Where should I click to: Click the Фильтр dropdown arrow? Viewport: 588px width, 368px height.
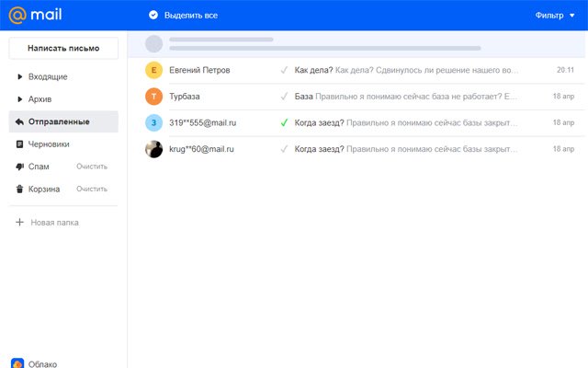571,16
